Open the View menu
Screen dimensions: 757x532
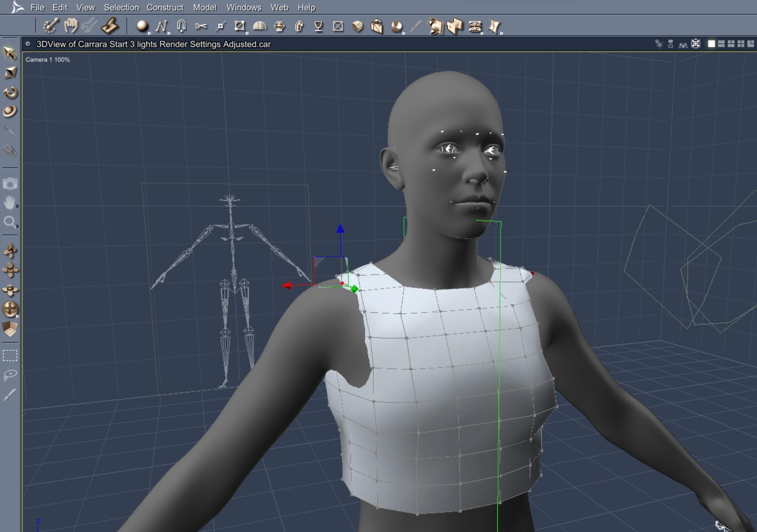86,7
